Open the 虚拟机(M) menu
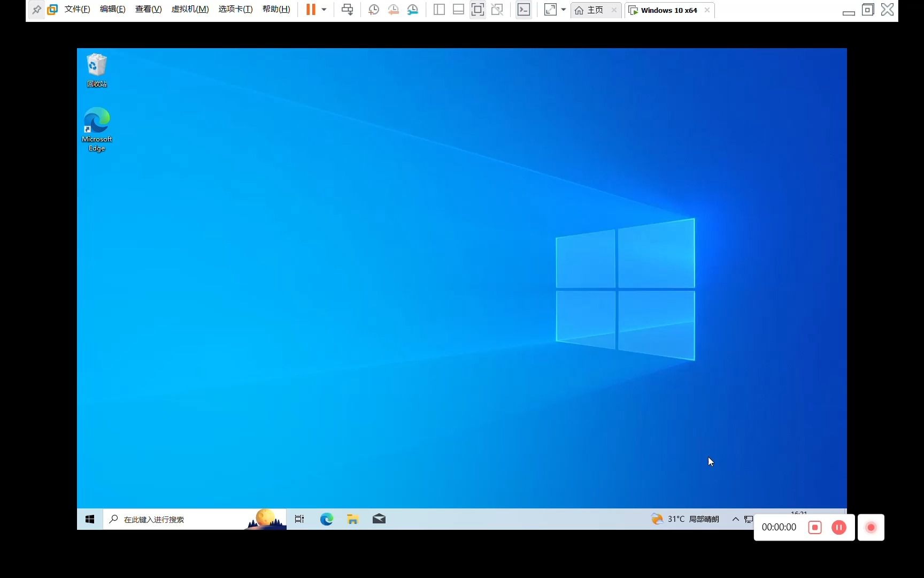This screenshot has height=578, width=924. click(190, 10)
